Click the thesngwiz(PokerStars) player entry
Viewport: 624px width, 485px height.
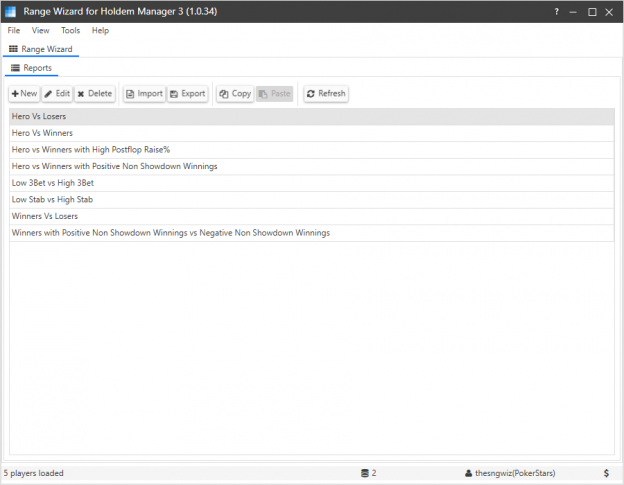click(510, 473)
